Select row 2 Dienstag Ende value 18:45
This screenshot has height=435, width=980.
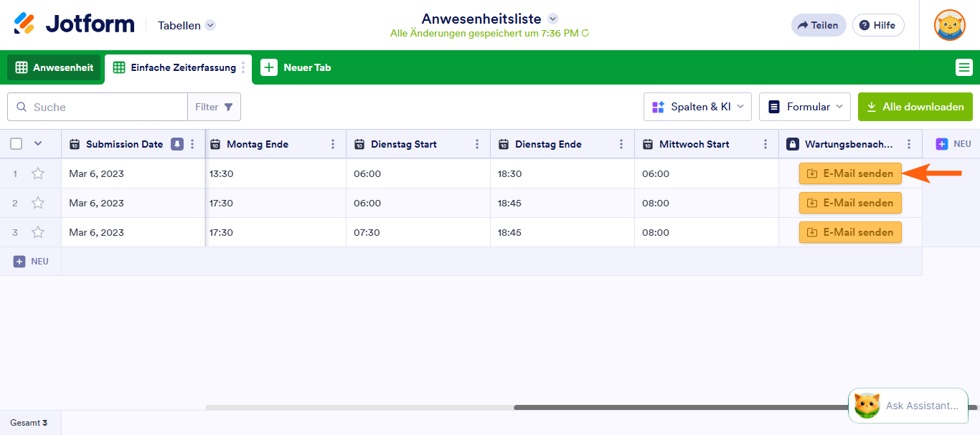pyautogui.click(x=562, y=203)
